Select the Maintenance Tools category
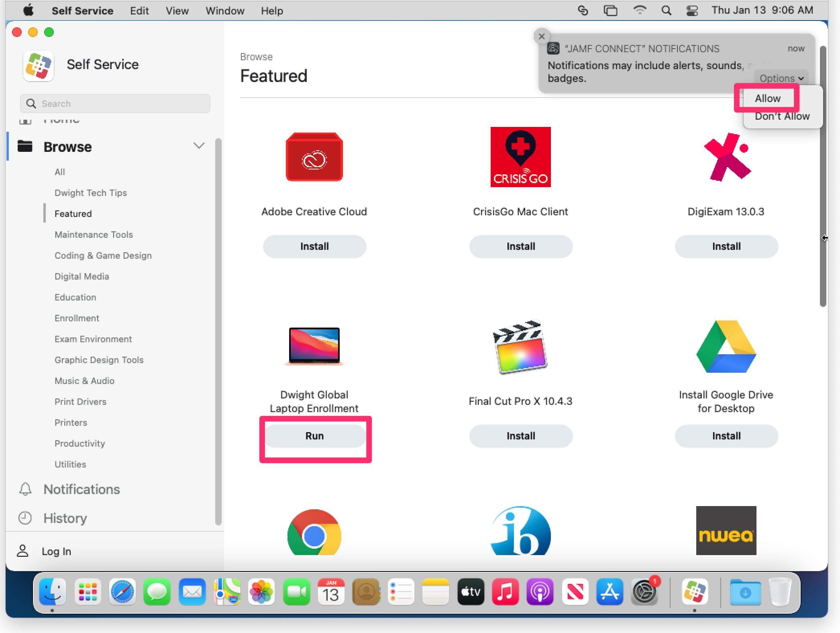Image resolution: width=840 pixels, height=633 pixels. 94,235
